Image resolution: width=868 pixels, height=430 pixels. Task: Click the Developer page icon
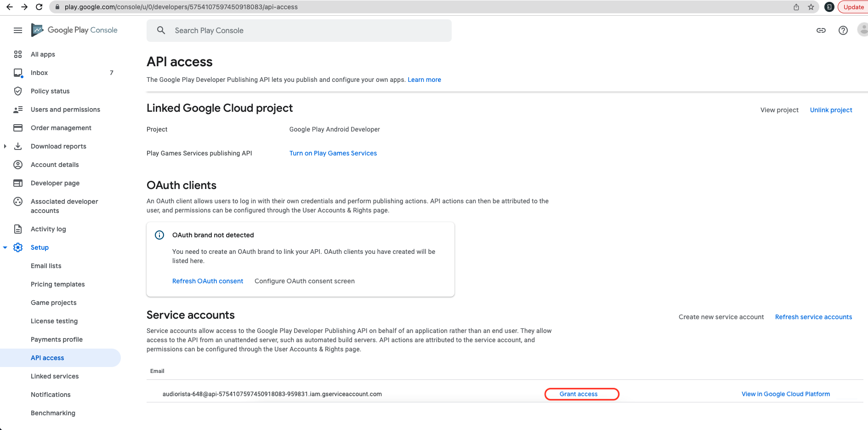point(18,183)
